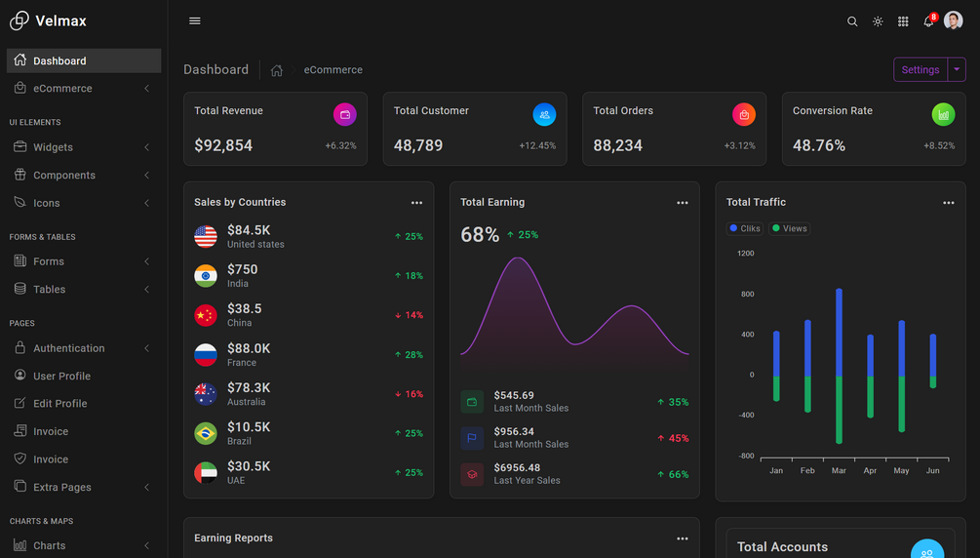The image size is (980, 558).
Task: Click the user avatar picture
Action: 953,20
